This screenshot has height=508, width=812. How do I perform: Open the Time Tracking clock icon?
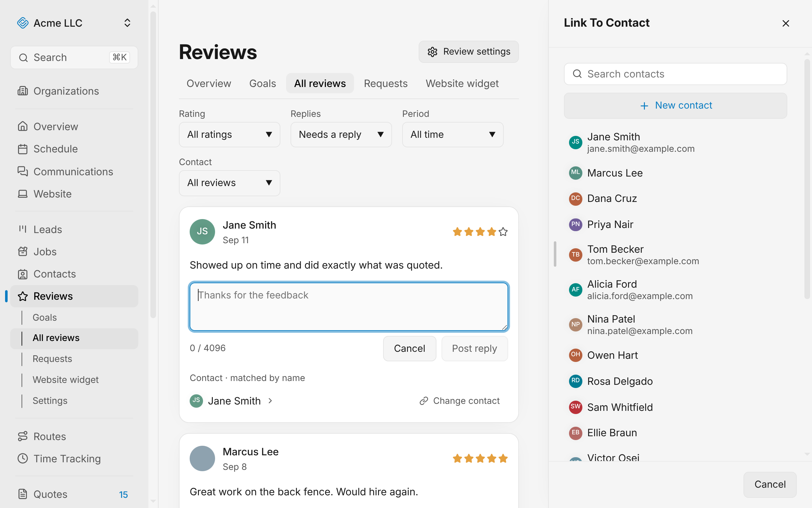click(23, 458)
